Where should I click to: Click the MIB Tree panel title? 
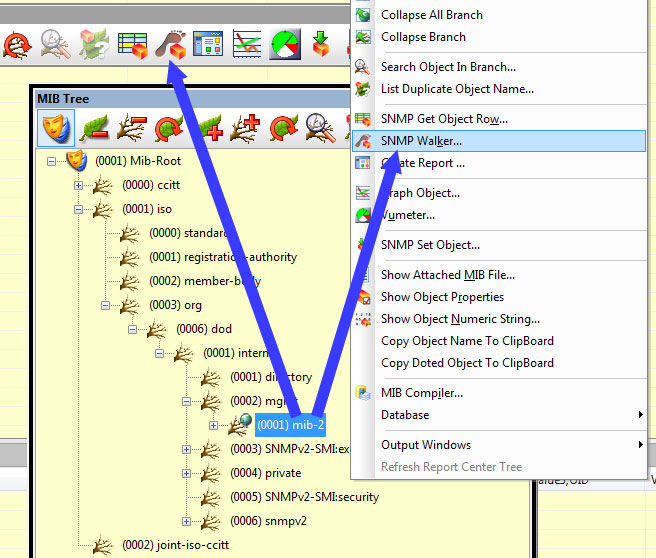pos(63,99)
